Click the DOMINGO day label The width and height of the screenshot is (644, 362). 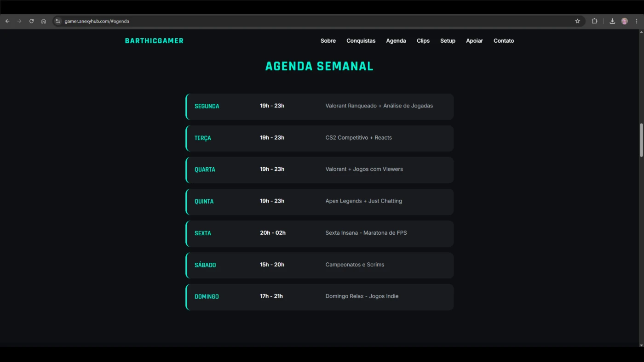[x=207, y=296]
